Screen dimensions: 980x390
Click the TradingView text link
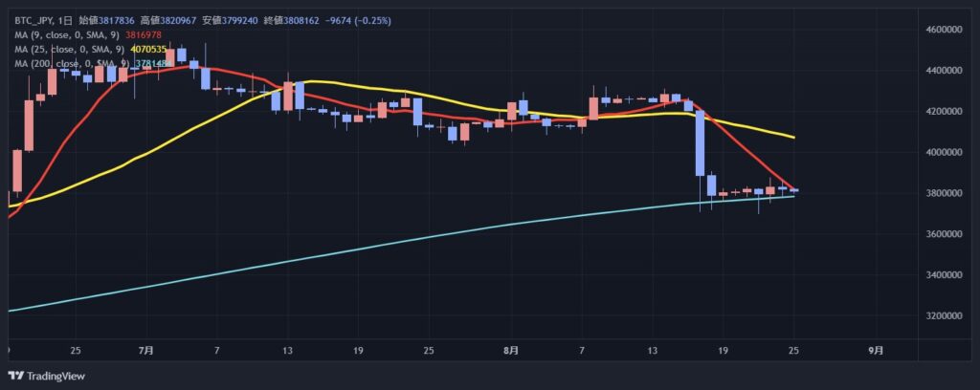pos(56,376)
